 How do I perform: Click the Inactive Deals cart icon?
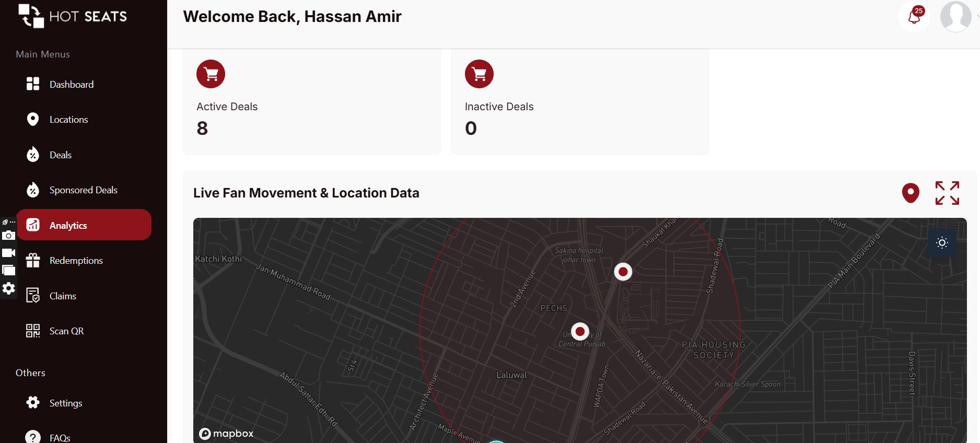[x=479, y=74]
